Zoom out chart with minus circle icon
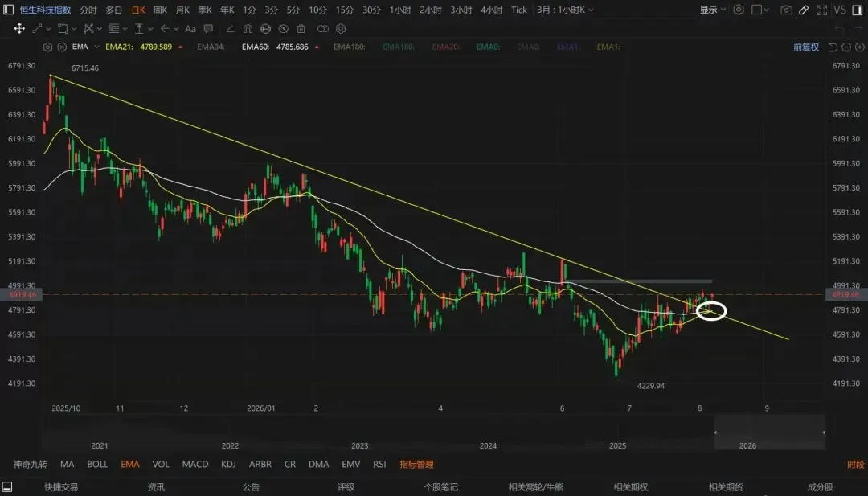Screen dimensions: 868x496 (845, 47)
